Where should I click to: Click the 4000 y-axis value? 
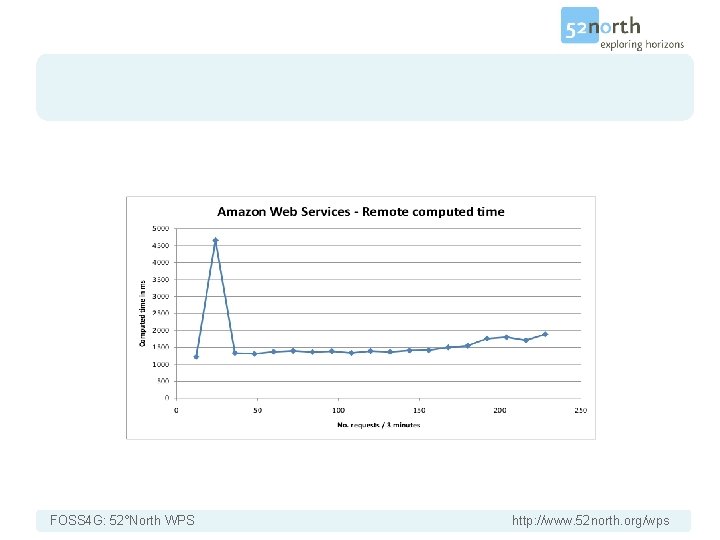point(161,262)
